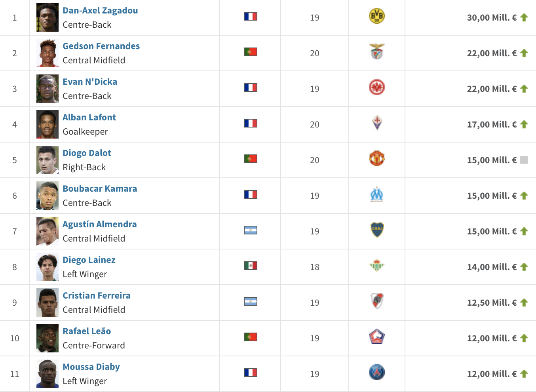Click Moussa Diaby's player photo
Image resolution: width=536 pixels, height=392 pixels.
tap(47, 373)
